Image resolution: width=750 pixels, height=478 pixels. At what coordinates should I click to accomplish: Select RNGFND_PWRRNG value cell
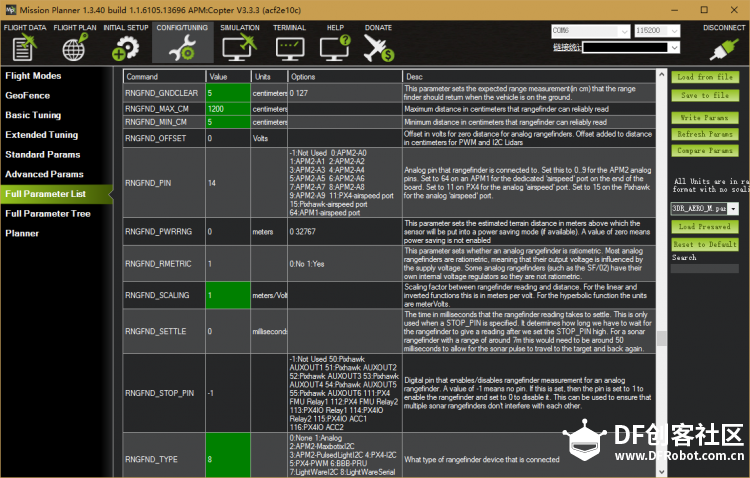coord(228,232)
